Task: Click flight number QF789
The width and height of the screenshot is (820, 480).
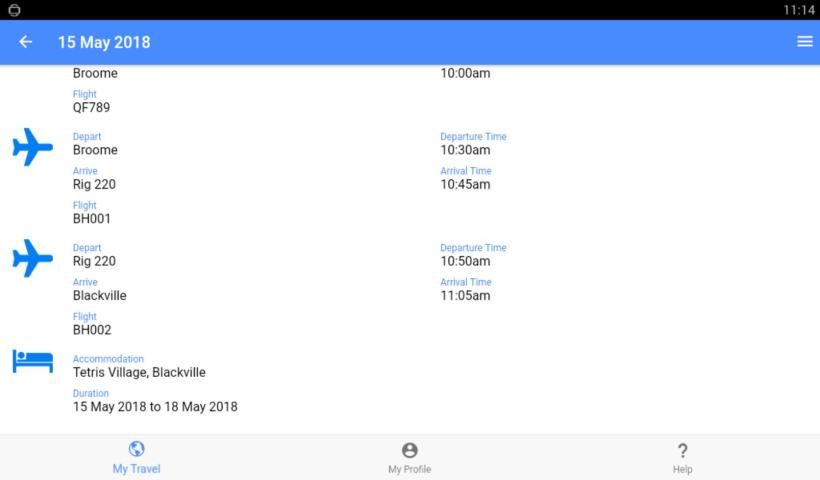Action: (91, 108)
